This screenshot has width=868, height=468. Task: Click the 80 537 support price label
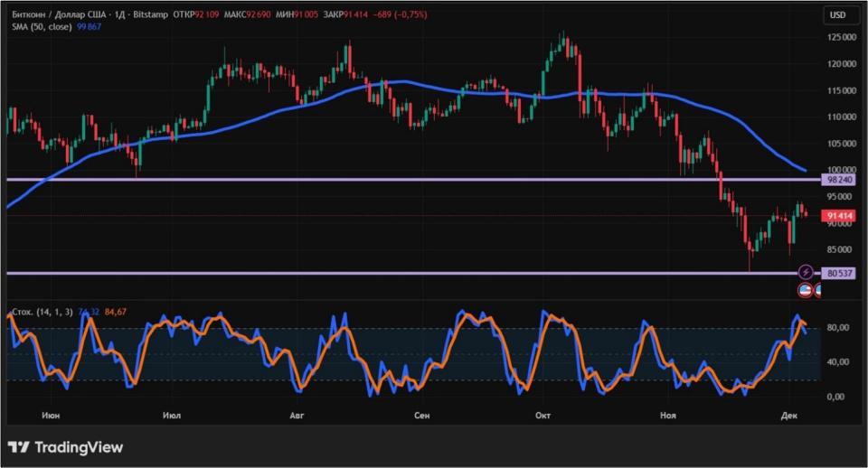coord(839,273)
